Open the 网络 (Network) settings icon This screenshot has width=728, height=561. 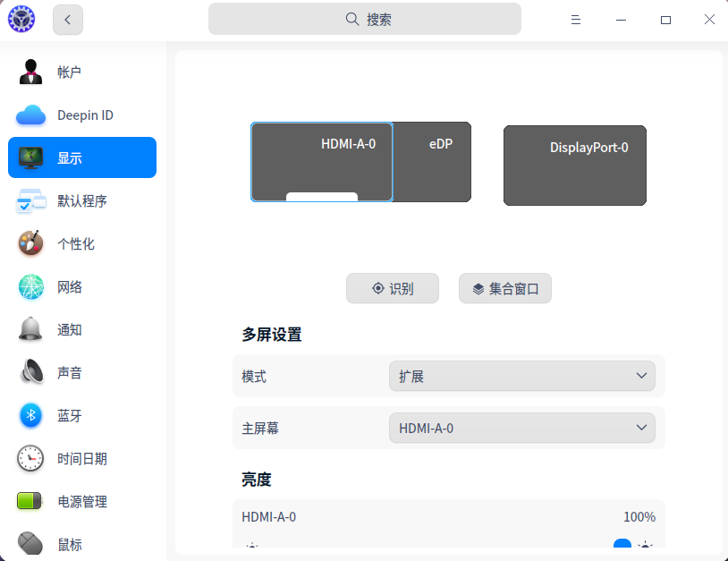click(30, 286)
